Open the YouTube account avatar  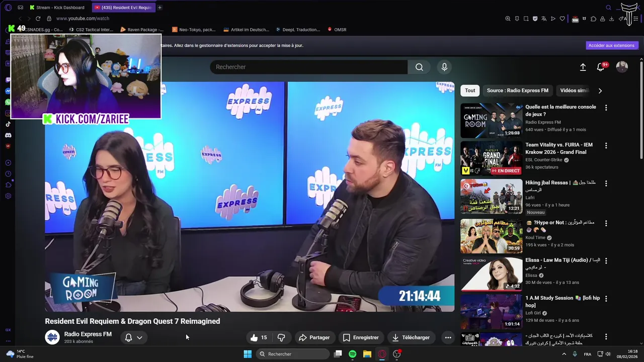click(622, 67)
